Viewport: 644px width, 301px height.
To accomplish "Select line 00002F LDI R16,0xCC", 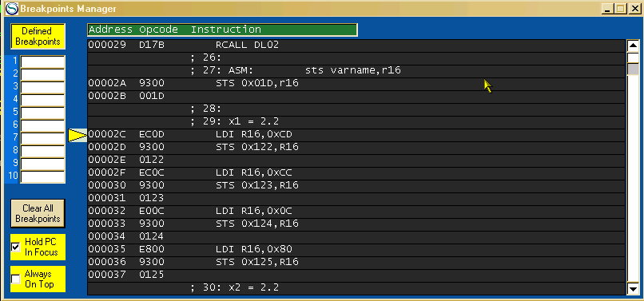I will pyautogui.click(x=356, y=172).
